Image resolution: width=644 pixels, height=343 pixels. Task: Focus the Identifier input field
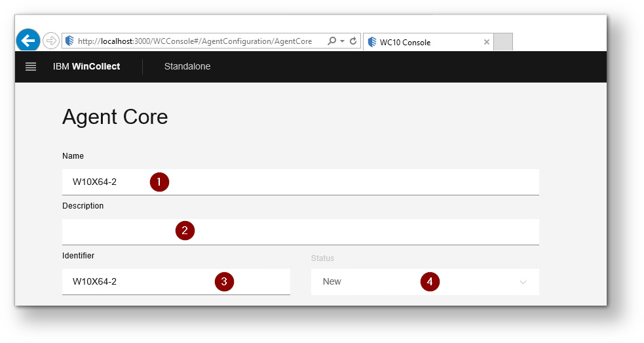[176, 282]
